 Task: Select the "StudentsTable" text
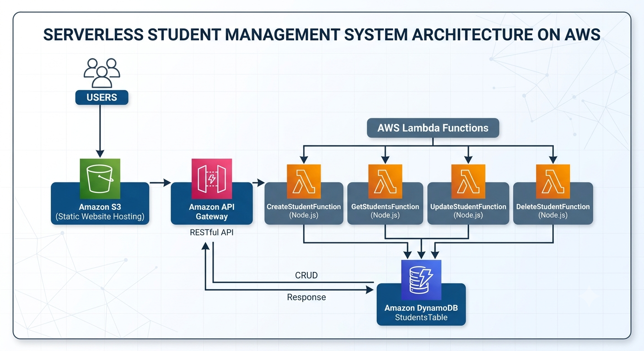pyautogui.click(x=421, y=317)
